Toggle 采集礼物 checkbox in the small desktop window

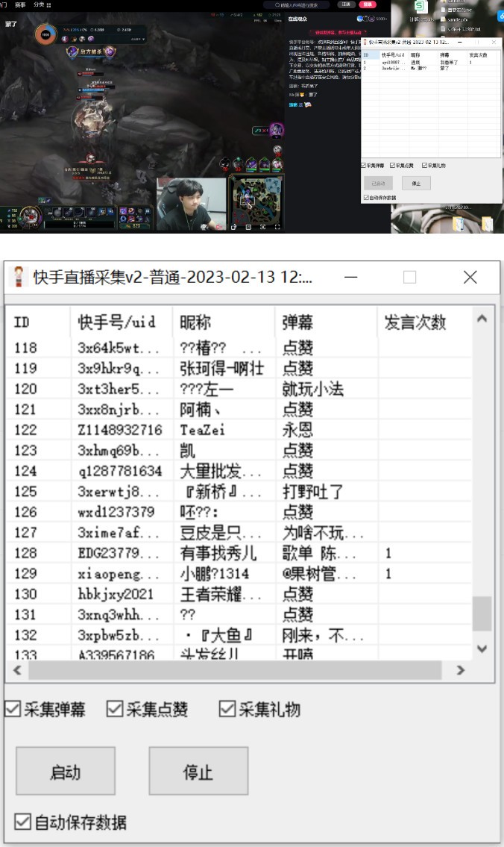425,165
